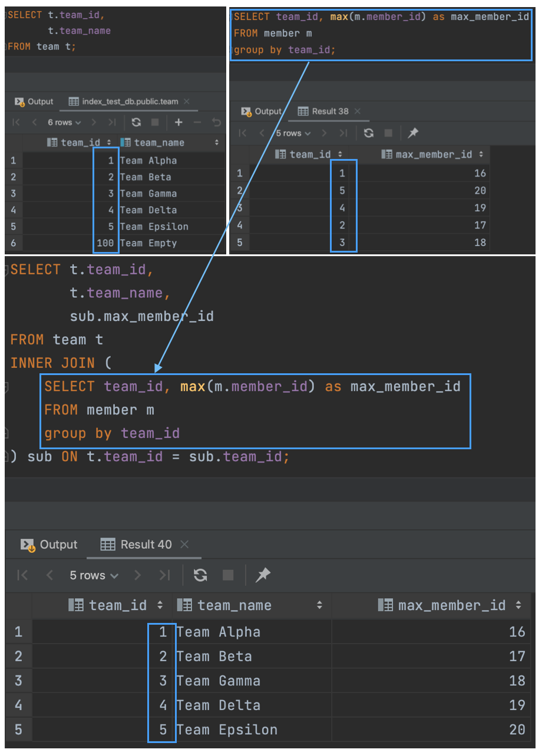Sort Result 38 by max_member_id column arrows
Screen dimensions: 542x756
tap(481, 154)
